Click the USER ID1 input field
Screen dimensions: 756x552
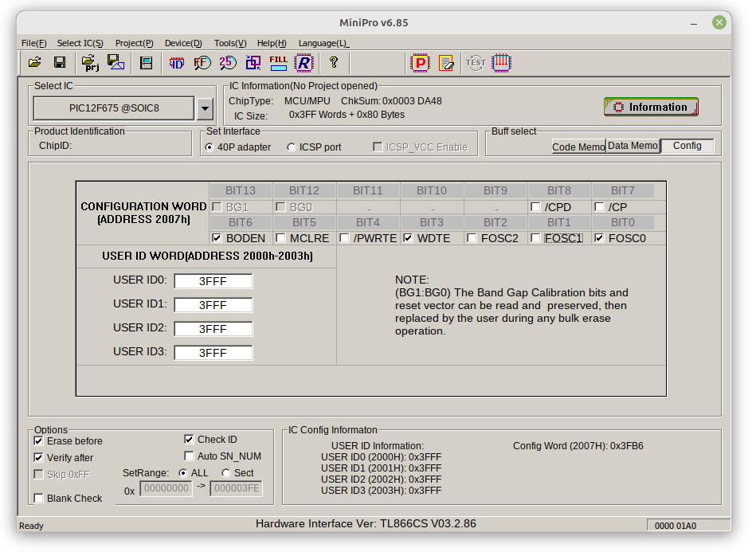(x=213, y=305)
